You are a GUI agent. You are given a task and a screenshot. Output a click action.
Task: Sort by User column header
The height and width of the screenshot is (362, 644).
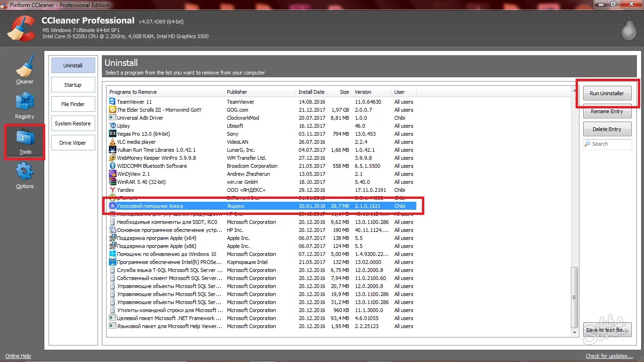[x=404, y=92]
